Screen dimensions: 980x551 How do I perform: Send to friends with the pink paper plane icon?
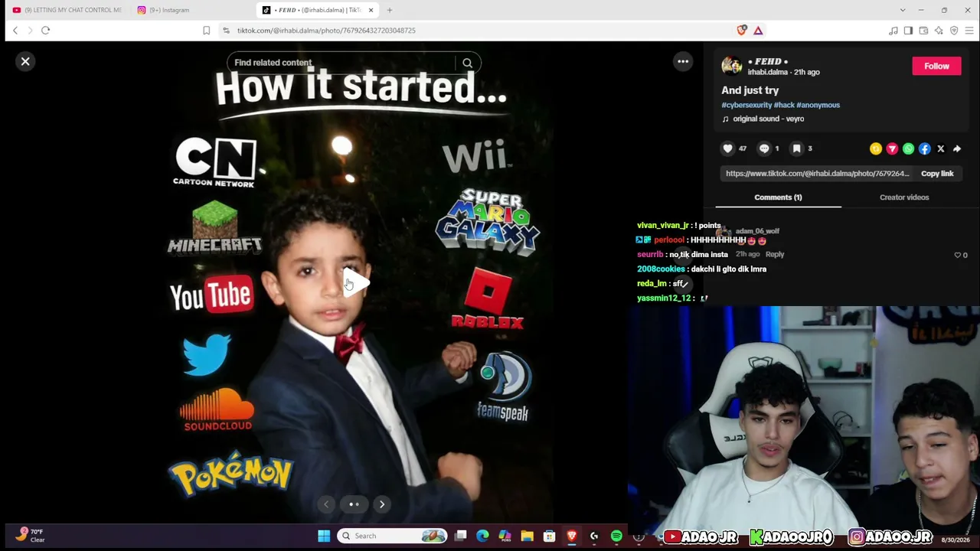[892, 148]
